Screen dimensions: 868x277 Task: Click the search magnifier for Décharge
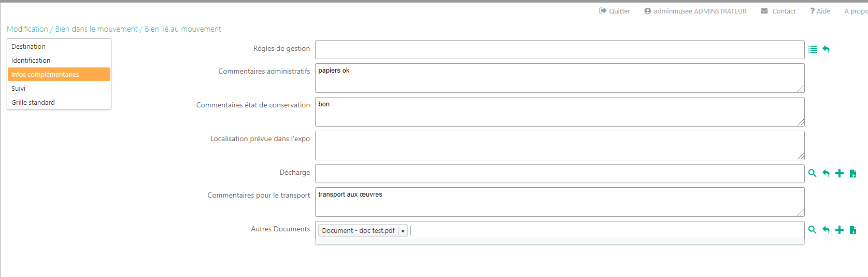click(x=813, y=173)
